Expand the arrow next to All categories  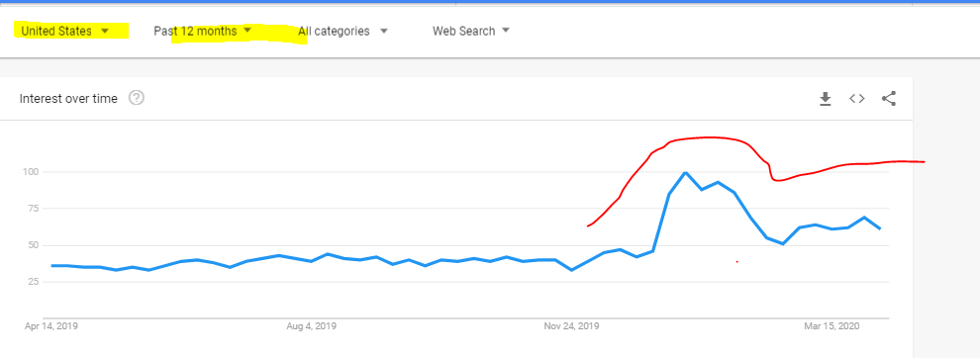coord(384,31)
